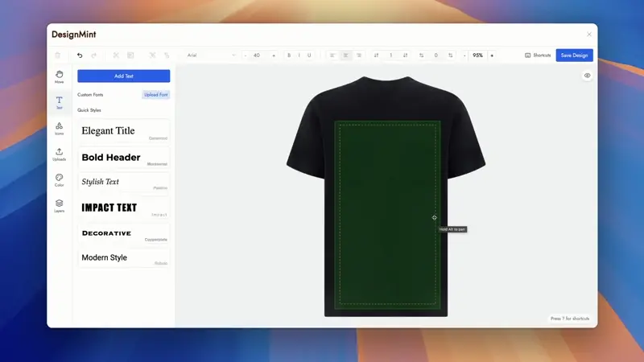Click the letter spacing value field
This screenshot has height=362, width=644.
coord(436,55)
